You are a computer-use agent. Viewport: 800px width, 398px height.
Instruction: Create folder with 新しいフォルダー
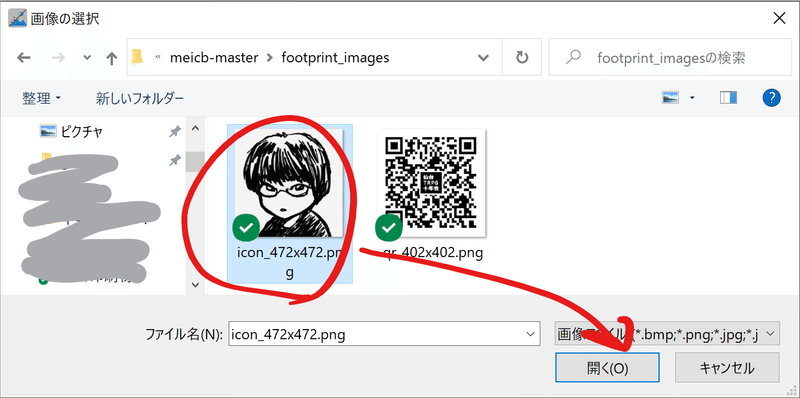click(x=140, y=98)
